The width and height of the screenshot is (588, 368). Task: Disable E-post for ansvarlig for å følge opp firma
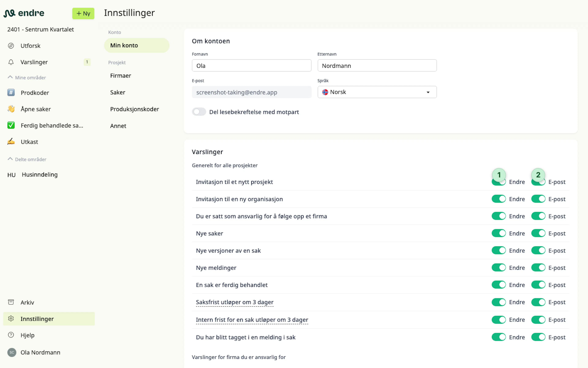538,216
